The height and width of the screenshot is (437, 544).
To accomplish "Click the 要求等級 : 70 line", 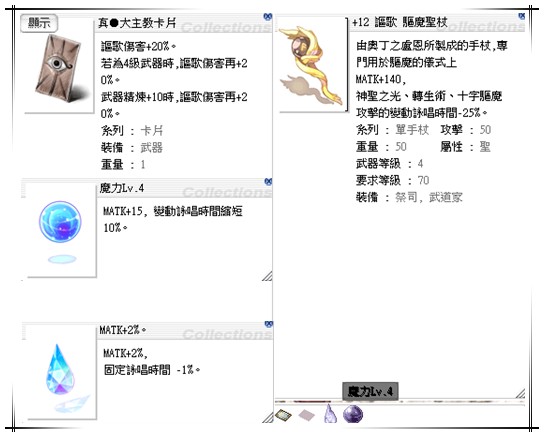I will click(393, 180).
